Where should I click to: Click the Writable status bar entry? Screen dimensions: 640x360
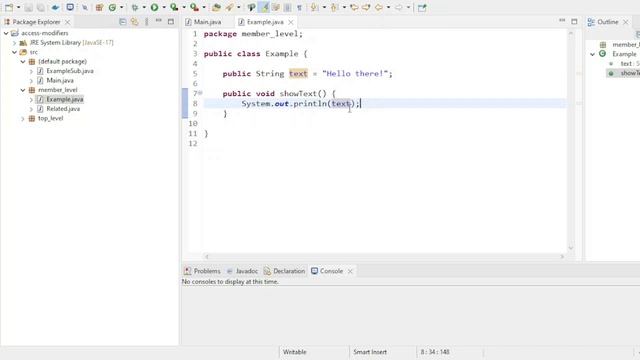pyautogui.click(x=294, y=352)
